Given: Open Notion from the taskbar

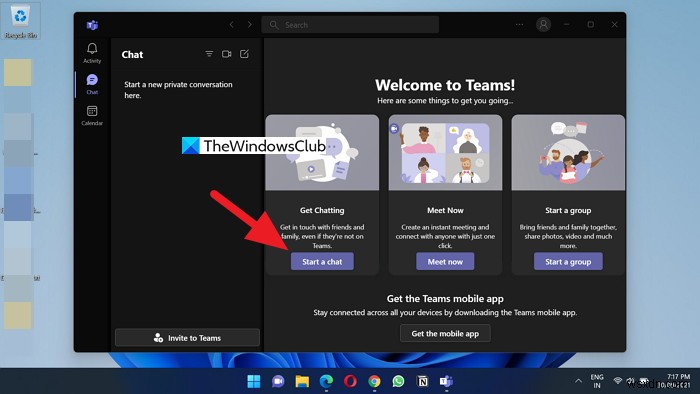Looking at the screenshot, I should point(422,381).
